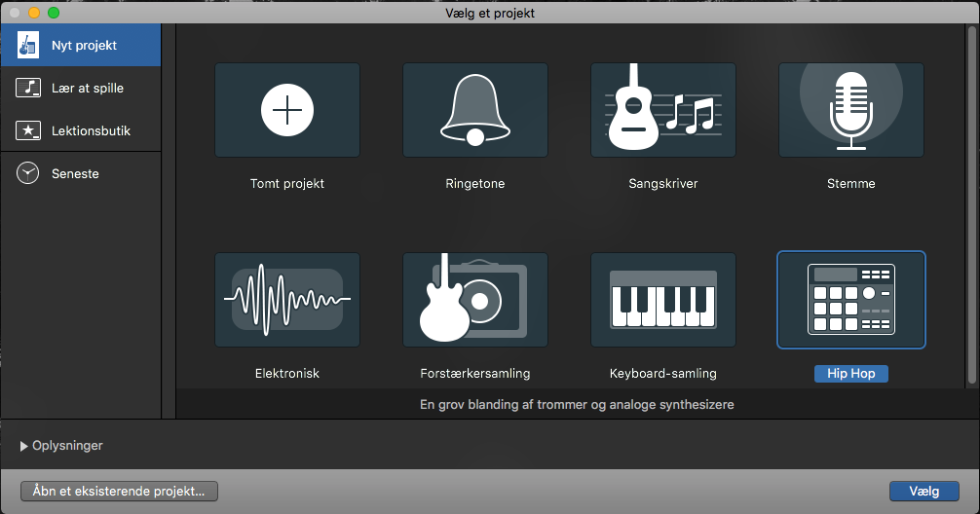Select the Tomt projekt plus icon
Image resolution: width=980 pixels, height=514 pixels.
[287, 110]
